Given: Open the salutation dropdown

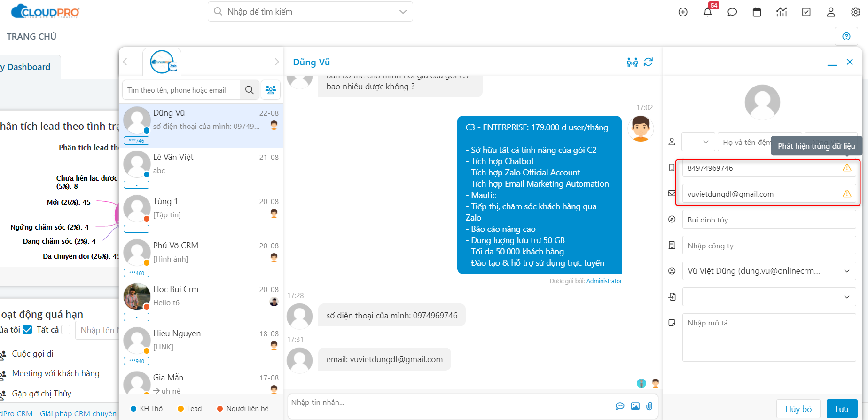Looking at the screenshot, I should point(698,142).
